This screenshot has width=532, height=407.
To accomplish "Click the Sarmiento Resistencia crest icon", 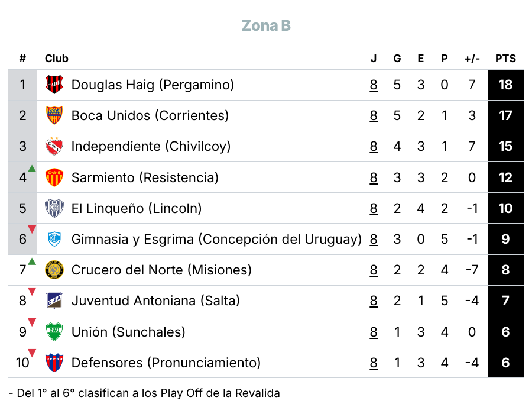I will tap(54, 177).
